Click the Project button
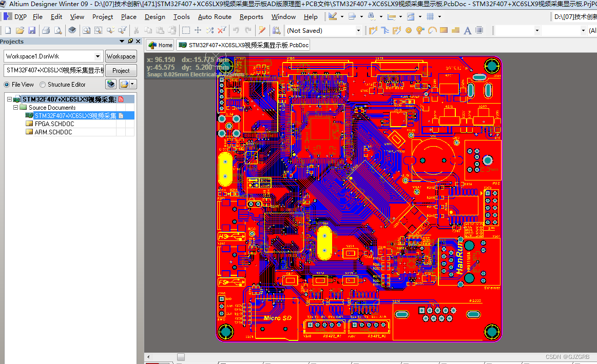Image resolution: width=597 pixels, height=364 pixels. point(121,71)
